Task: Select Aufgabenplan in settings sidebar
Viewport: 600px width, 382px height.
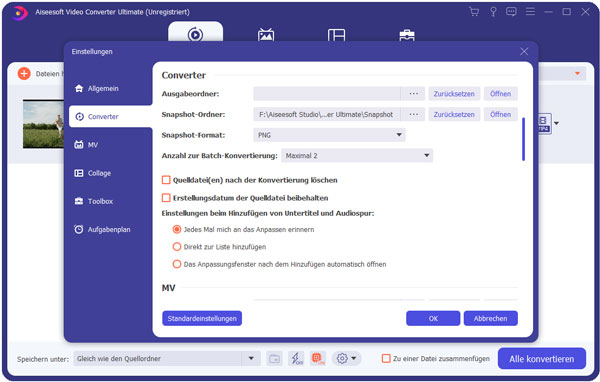Action: click(102, 229)
